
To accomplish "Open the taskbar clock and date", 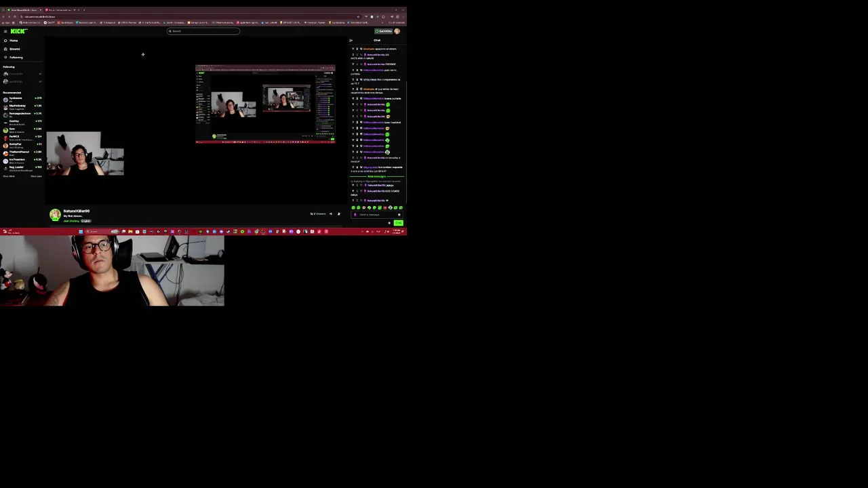I will pyautogui.click(x=395, y=232).
